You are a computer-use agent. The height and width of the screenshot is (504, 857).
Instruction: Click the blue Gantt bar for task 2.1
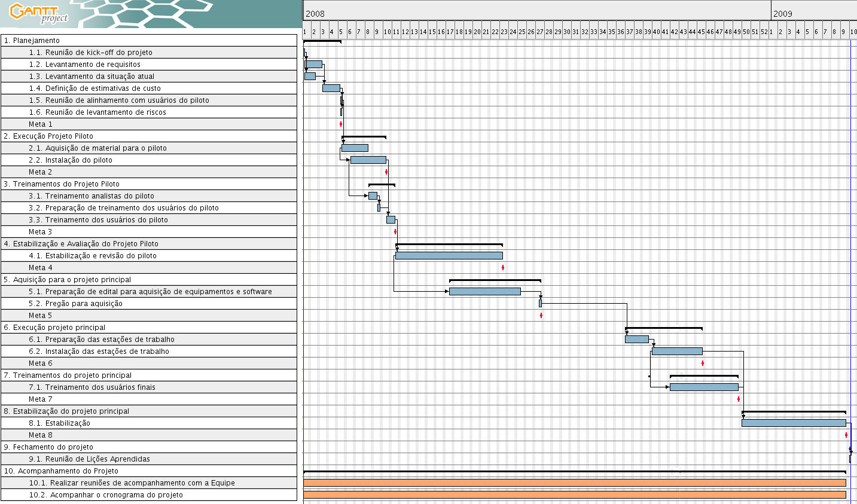click(x=355, y=148)
